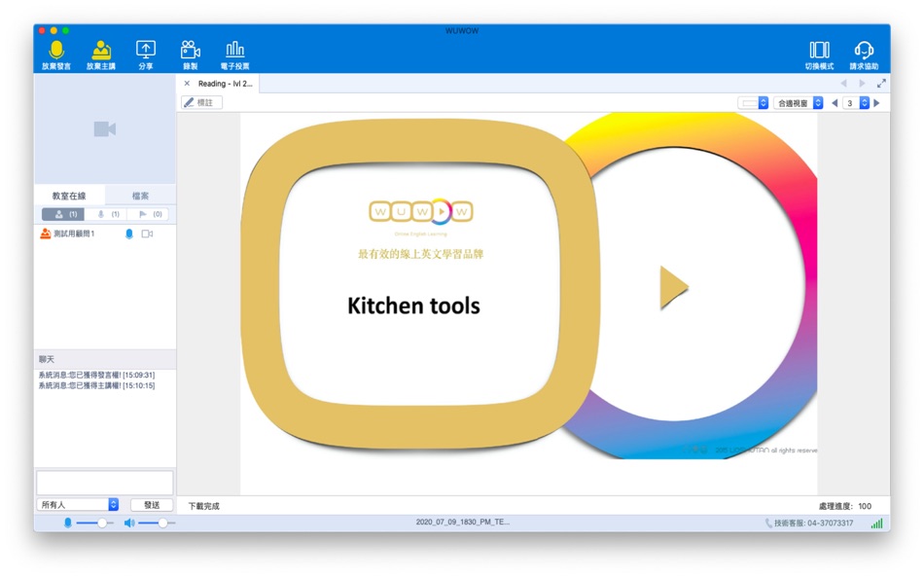The image size is (924, 578).
Task: Click the WUWOW window title
Action: 462,31
